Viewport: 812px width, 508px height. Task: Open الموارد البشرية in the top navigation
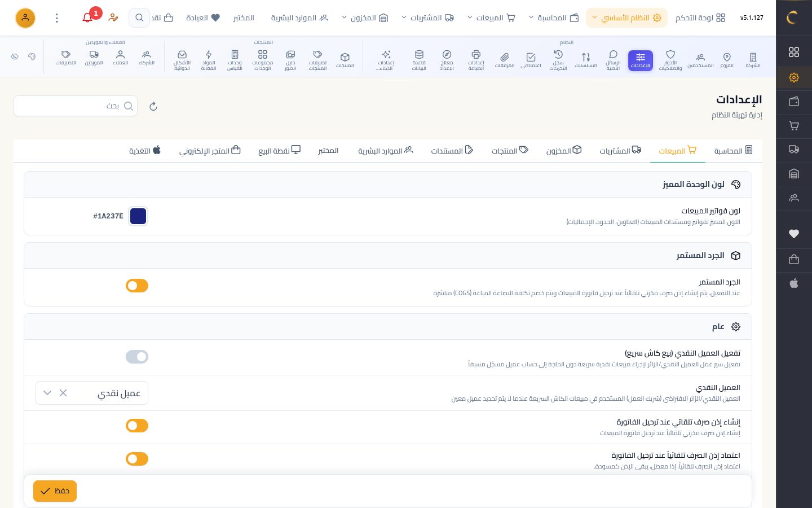(299, 18)
